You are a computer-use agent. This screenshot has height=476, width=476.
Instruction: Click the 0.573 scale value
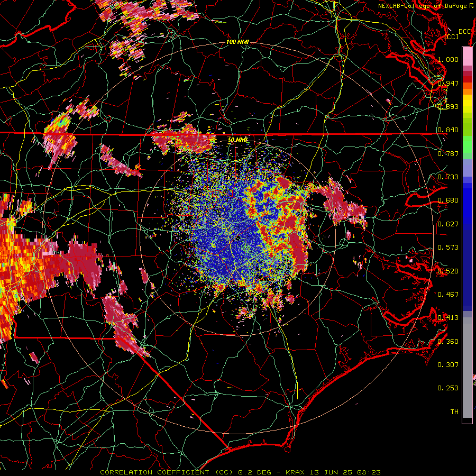[x=448, y=248]
